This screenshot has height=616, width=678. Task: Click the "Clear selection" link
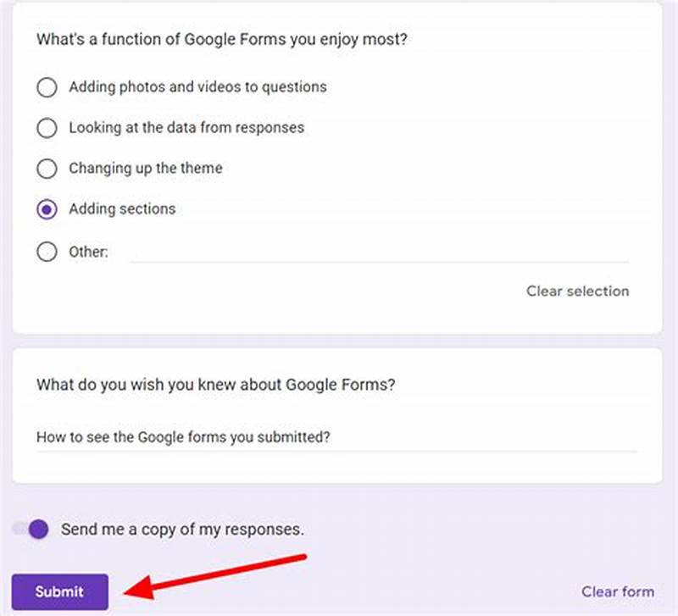click(577, 291)
